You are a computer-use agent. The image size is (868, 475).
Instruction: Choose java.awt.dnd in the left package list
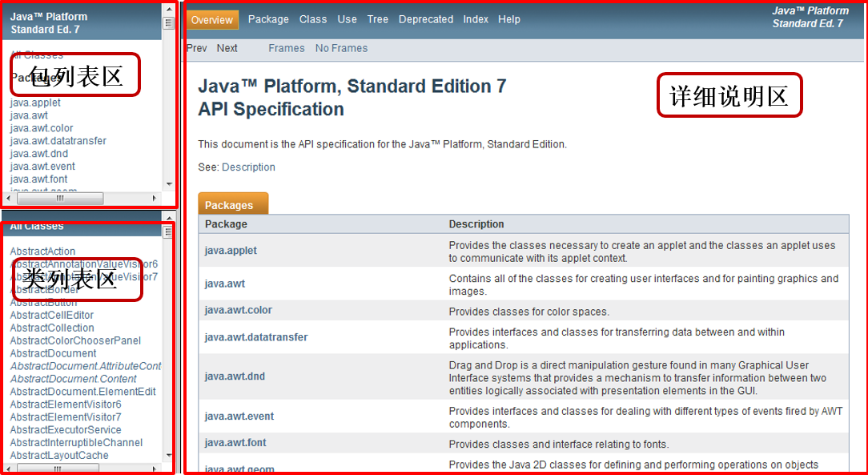(x=39, y=153)
